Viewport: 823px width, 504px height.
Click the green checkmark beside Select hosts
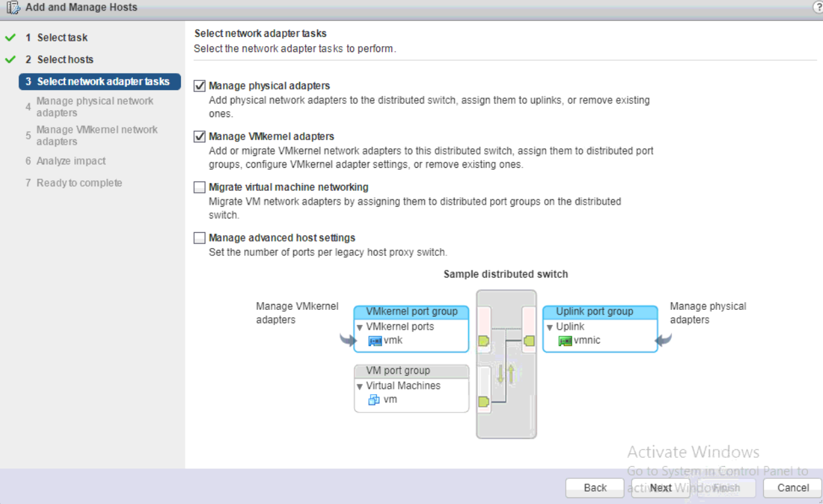click(x=11, y=59)
